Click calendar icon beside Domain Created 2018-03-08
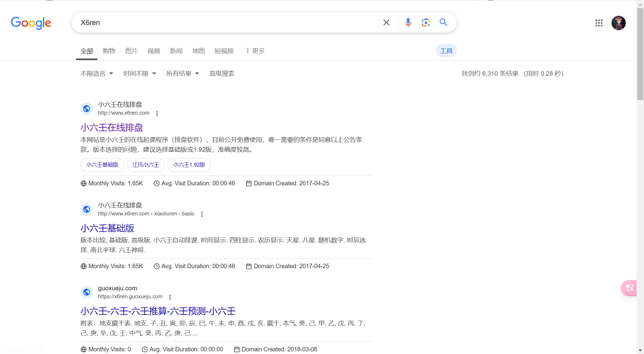 tap(237, 349)
